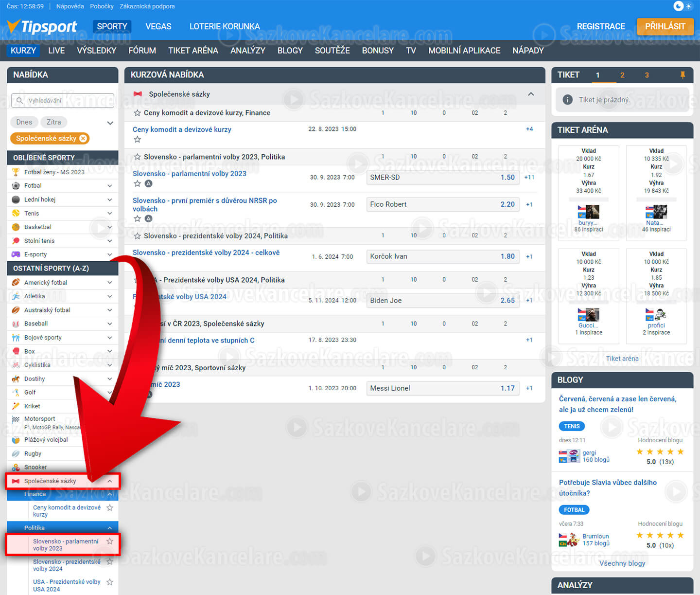Click the E-sporty gamepad icon
Image resolution: width=700 pixels, height=595 pixels.
point(16,254)
